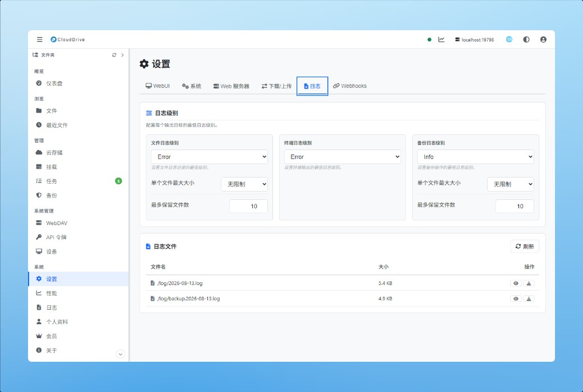Open Recent files (最近文件) in sidebar
This screenshot has height=392, width=583.
click(78, 125)
